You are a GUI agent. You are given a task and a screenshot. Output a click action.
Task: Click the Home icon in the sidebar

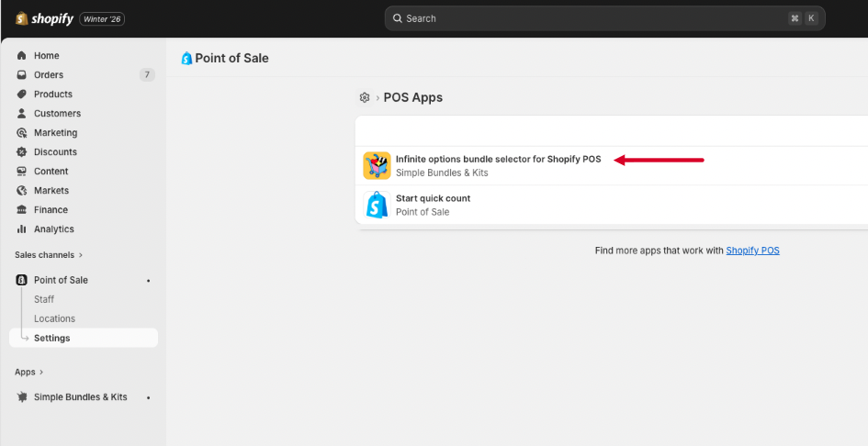[22, 55]
